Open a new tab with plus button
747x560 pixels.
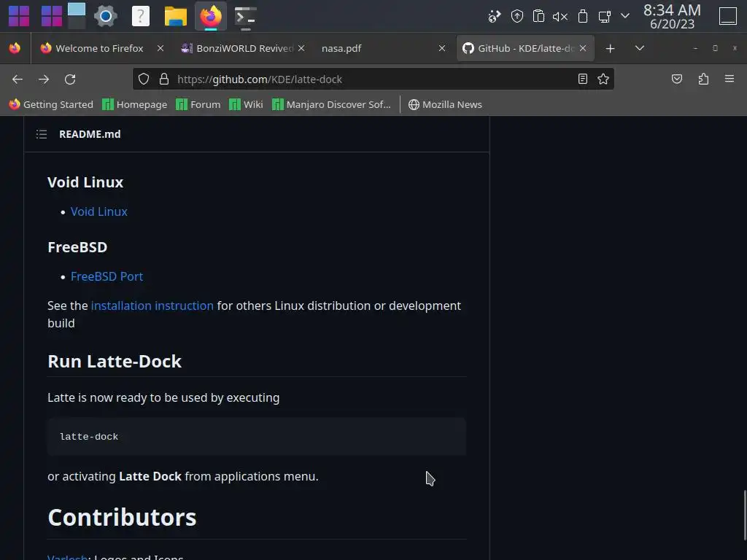pos(610,48)
